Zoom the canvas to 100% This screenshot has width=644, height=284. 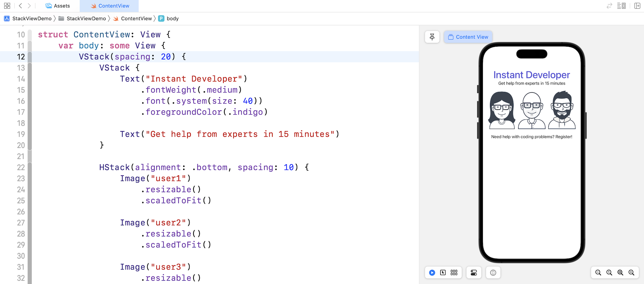609,273
